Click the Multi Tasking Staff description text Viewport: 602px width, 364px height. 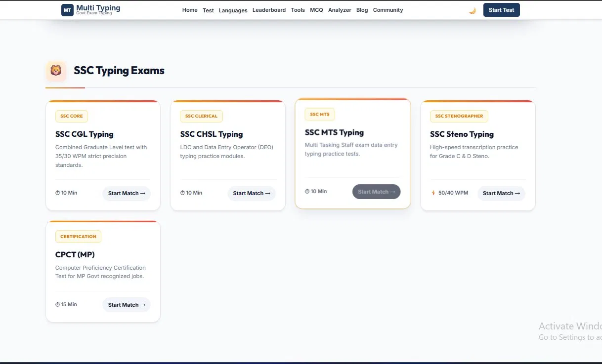pos(351,150)
